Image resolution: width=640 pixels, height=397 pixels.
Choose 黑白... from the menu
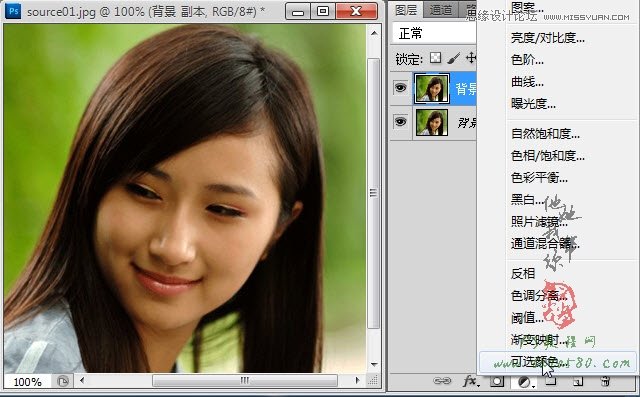[x=527, y=200]
